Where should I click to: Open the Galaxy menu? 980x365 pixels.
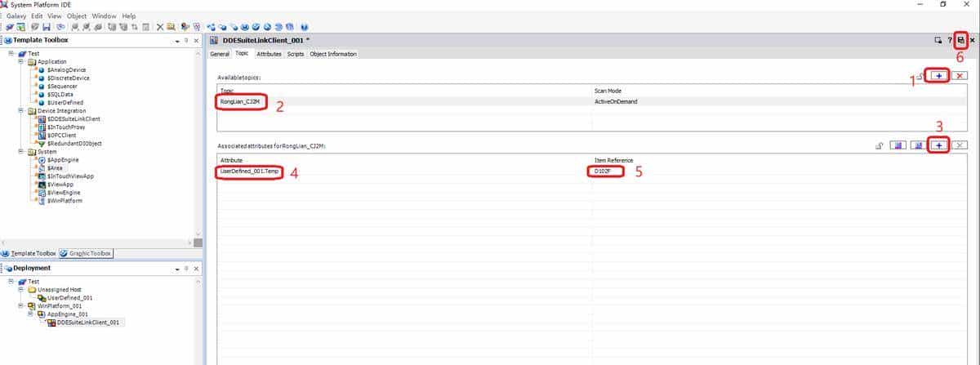17,16
